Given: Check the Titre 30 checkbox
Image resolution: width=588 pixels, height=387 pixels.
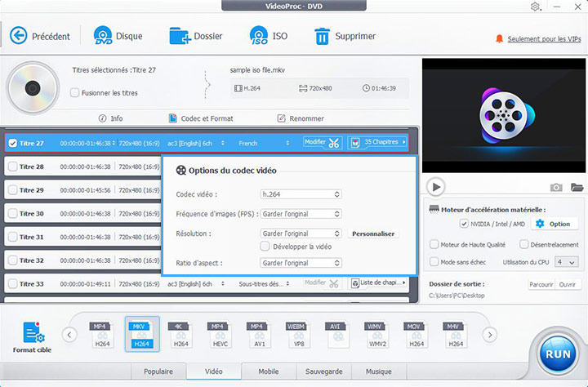Looking at the screenshot, I should pyautogui.click(x=13, y=213).
